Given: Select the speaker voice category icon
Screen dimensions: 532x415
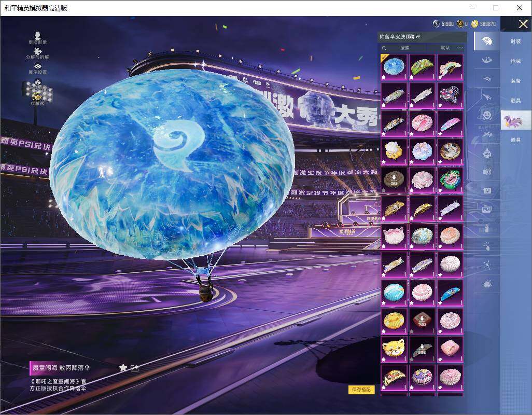Looking at the screenshot, I should [487, 172].
